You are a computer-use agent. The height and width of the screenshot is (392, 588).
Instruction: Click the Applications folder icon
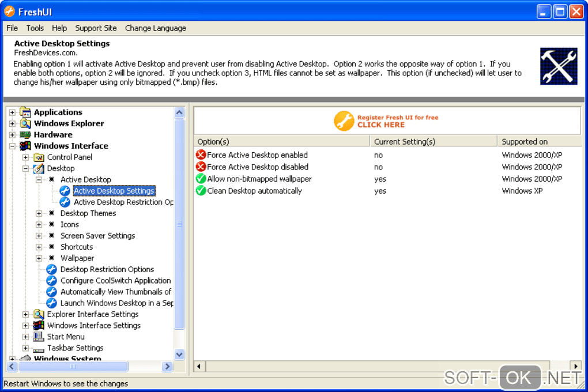(x=25, y=112)
